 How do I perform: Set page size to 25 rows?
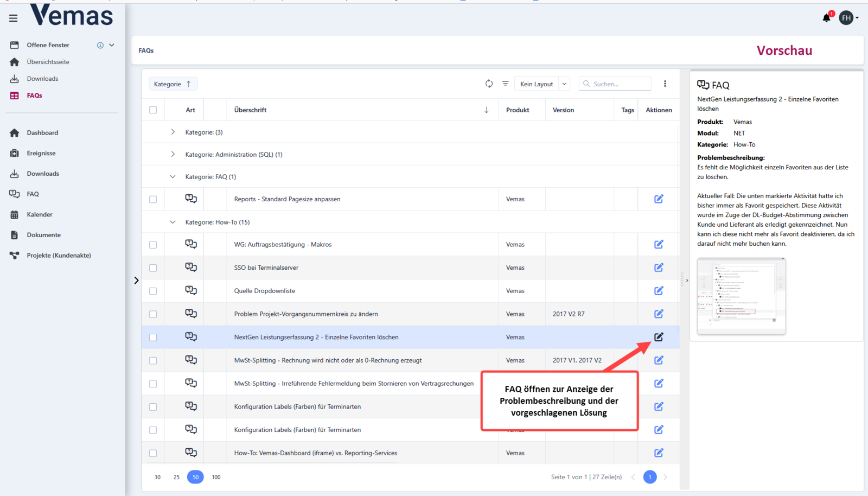coord(176,477)
